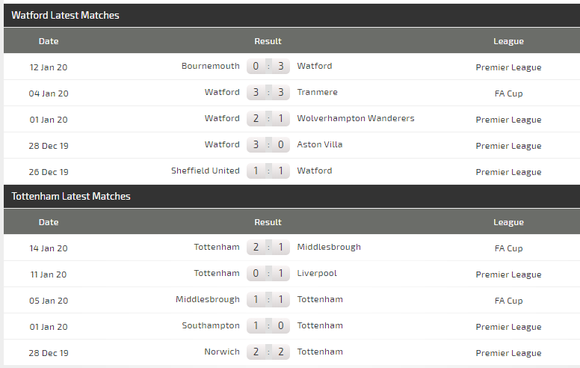The height and width of the screenshot is (368, 580).
Task: Click the Watford Latest Matches header
Action: click(65, 15)
